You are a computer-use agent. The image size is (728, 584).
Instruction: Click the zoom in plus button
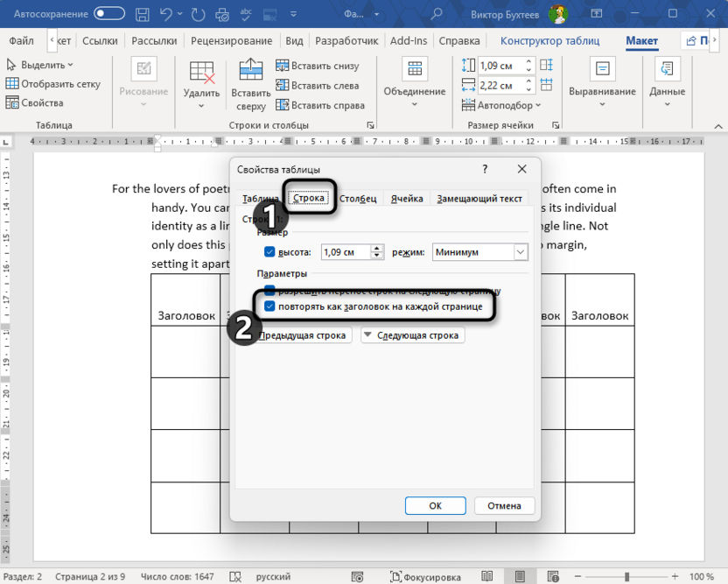coord(675,577)
